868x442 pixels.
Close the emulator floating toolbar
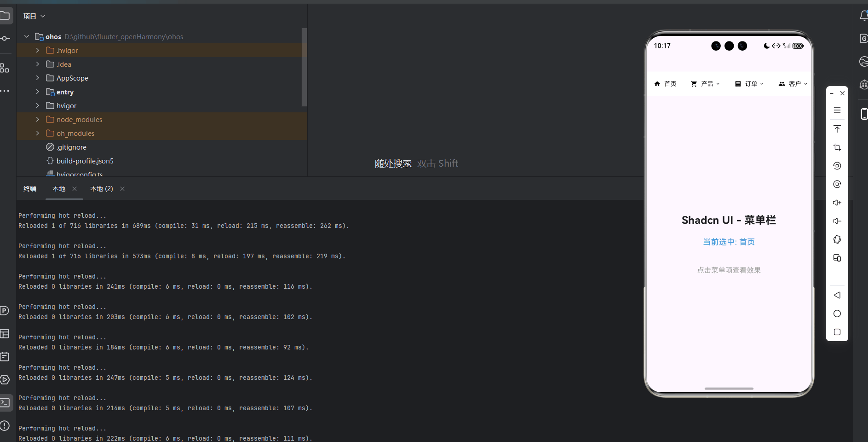tap(842, 93)
